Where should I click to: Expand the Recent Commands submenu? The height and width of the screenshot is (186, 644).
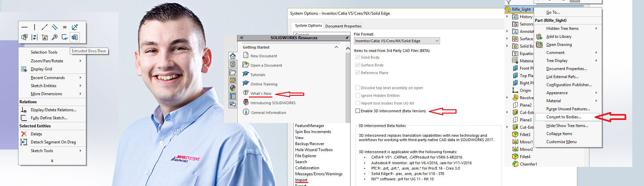[80, 78]
